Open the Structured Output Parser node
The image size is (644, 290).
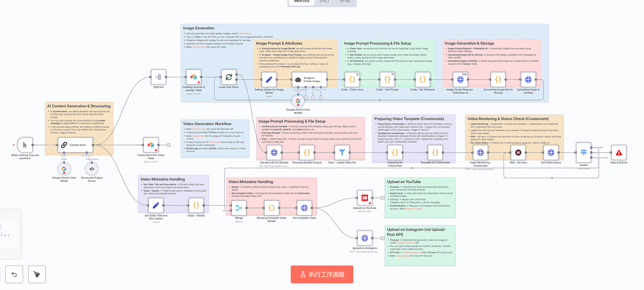pos(92,169)
